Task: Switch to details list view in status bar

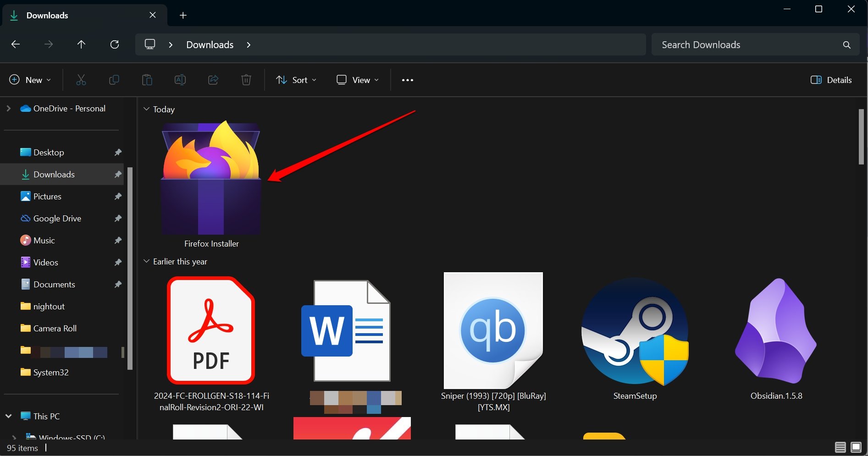Action: tap(840, 447)
